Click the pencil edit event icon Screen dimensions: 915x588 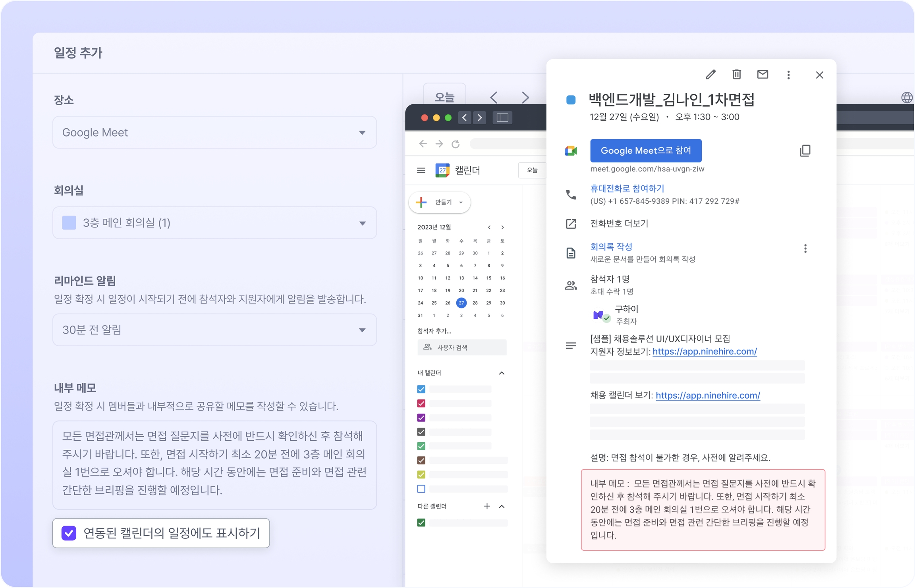710,75
